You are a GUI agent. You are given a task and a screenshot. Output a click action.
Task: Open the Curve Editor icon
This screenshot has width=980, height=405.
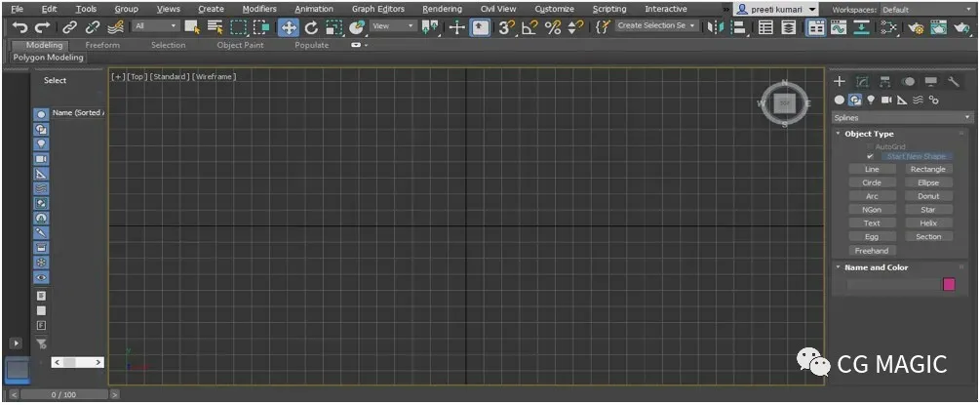pos(839,27)
